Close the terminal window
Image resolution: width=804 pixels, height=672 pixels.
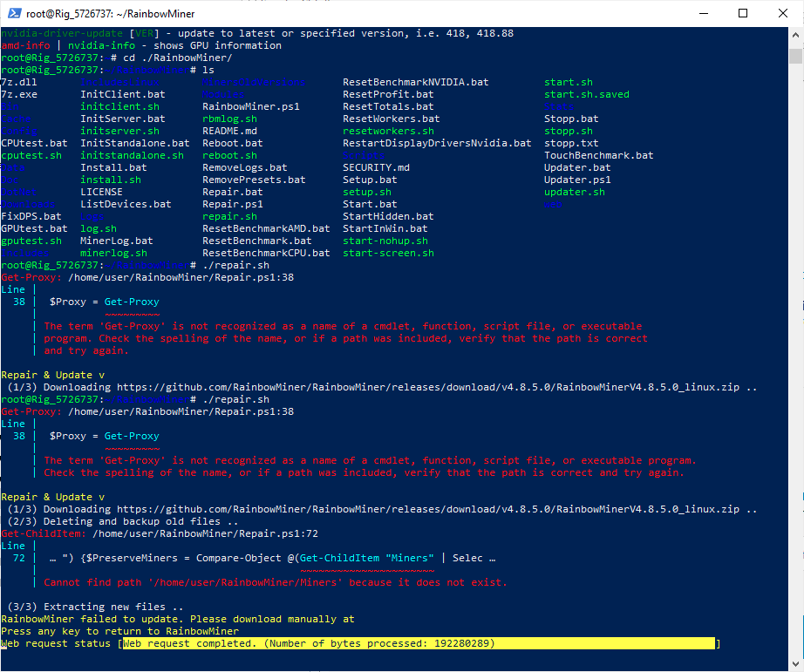pos(782,13)
